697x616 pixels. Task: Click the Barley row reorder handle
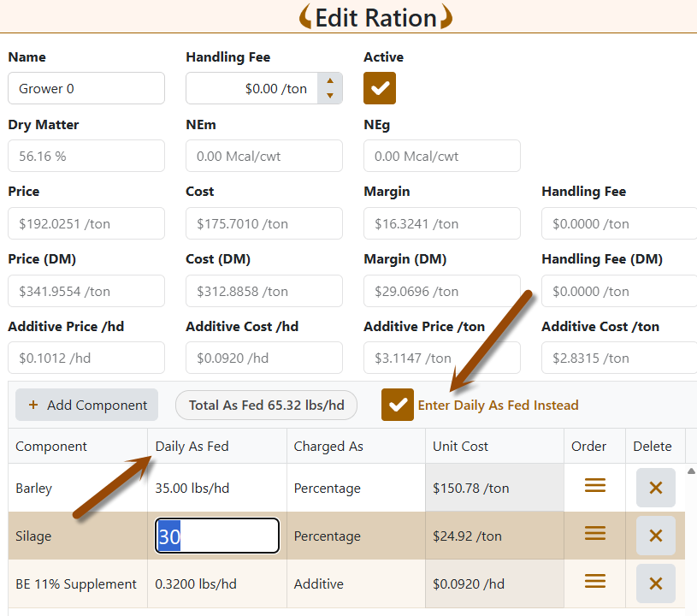[594, 485]
